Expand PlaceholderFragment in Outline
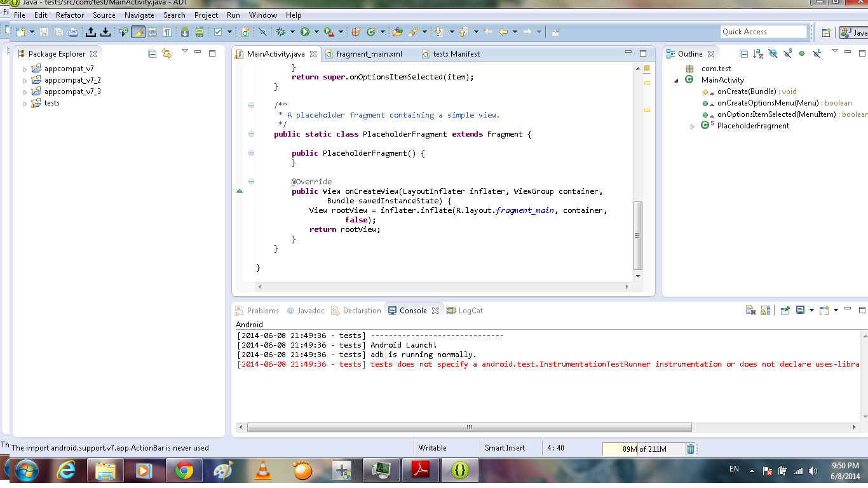The height and width of the screenshot is (488, 868). [x=693, y=126]
